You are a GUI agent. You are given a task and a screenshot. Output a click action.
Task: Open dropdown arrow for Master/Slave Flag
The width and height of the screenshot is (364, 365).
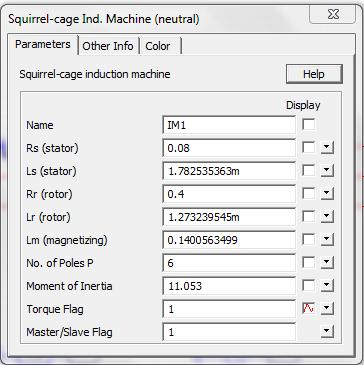click(327, 332)
